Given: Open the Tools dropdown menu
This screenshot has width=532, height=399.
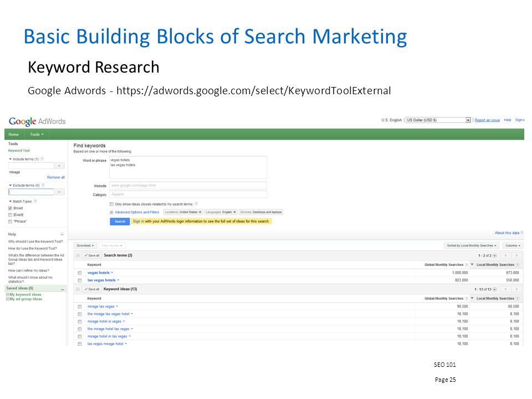Looking at the screenshot, I should 37,134.
